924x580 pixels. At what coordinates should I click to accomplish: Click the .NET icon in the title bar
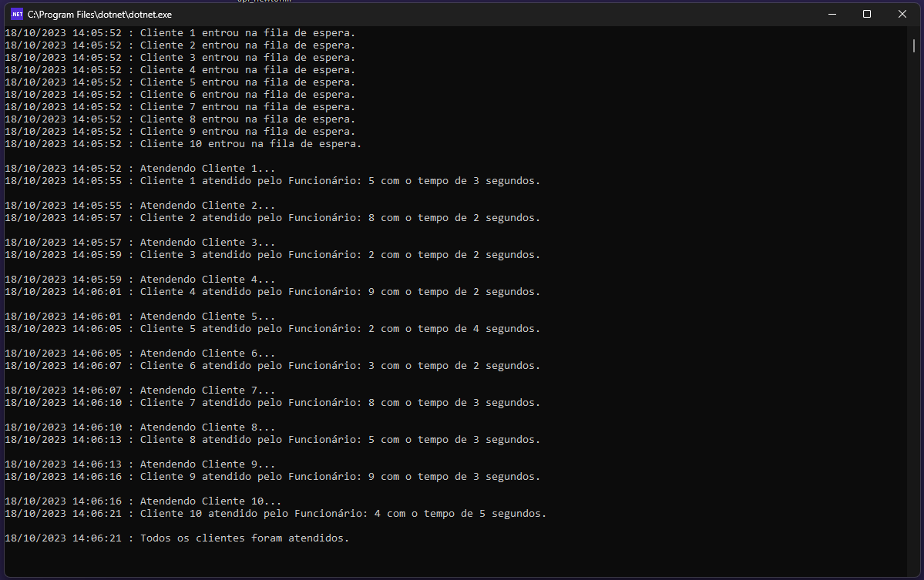16,14
